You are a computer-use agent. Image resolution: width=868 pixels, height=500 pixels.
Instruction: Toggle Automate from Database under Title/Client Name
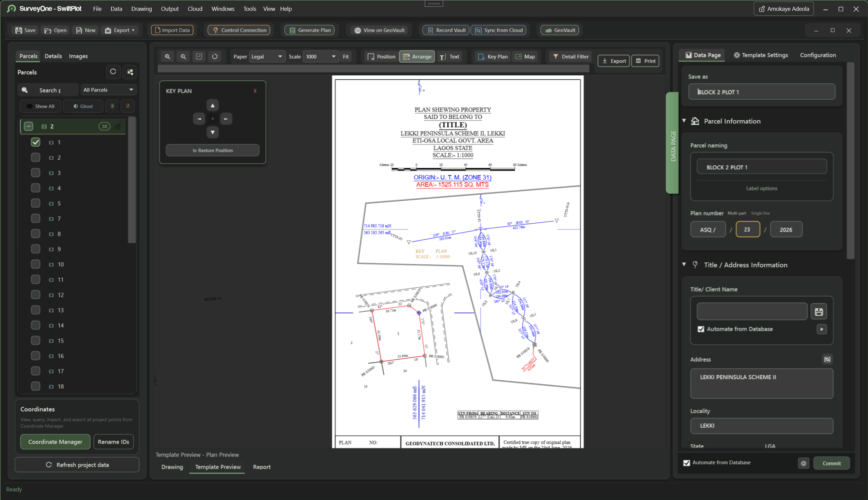[701, 329]
